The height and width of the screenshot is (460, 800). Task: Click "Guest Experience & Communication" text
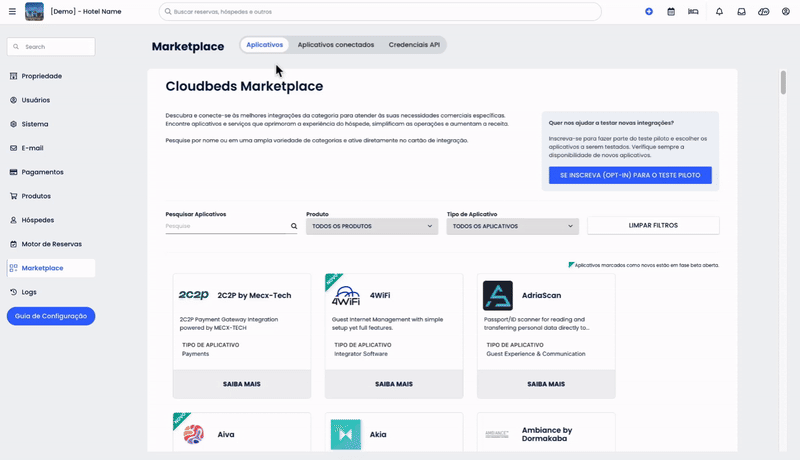click(x=536, y=354)
